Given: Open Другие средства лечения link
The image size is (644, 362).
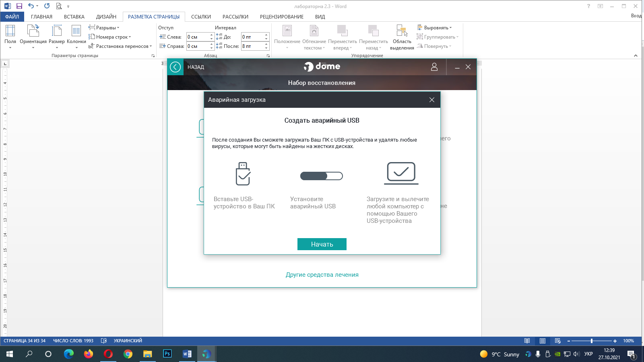Looking at the screenshot, I should (x=322, y=275).
